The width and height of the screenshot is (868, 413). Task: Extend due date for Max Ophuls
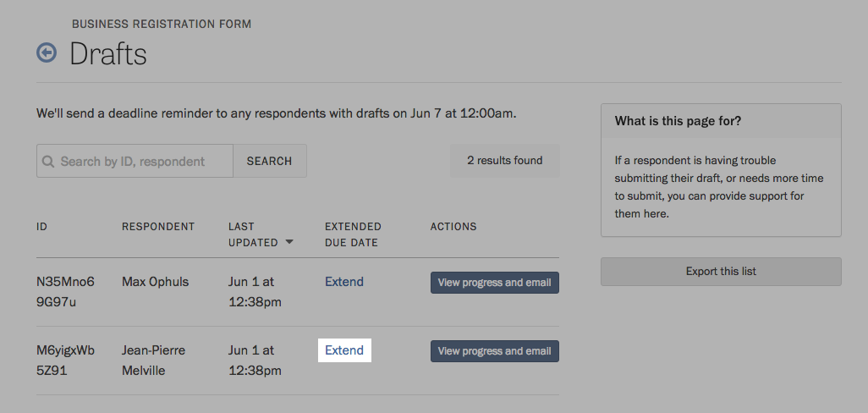coord(343,282)
